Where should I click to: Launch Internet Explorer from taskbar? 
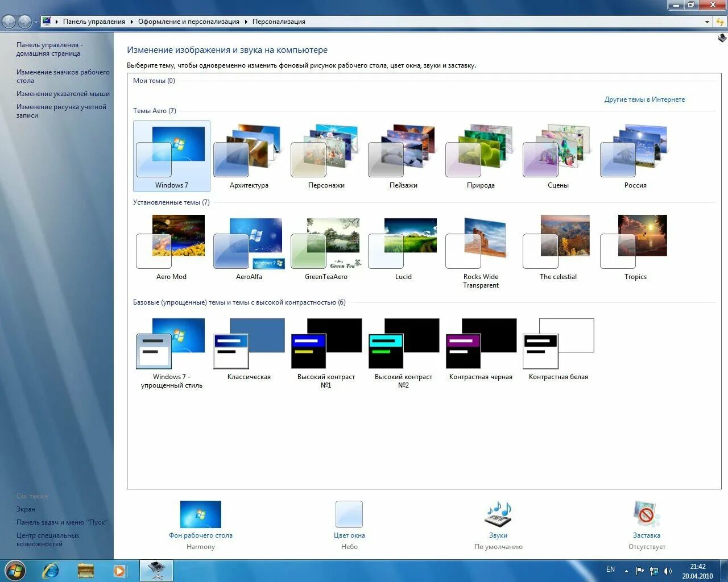point(51,571)
